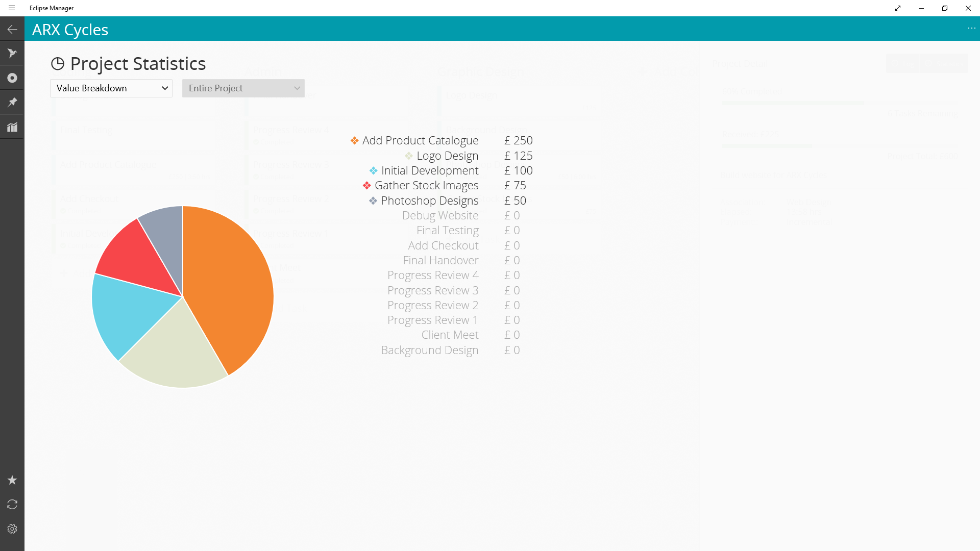Click the circle ring sidebar icon
Image resolution: width=980 pixels, height=551 pixels.
click(x=12, y=78)
